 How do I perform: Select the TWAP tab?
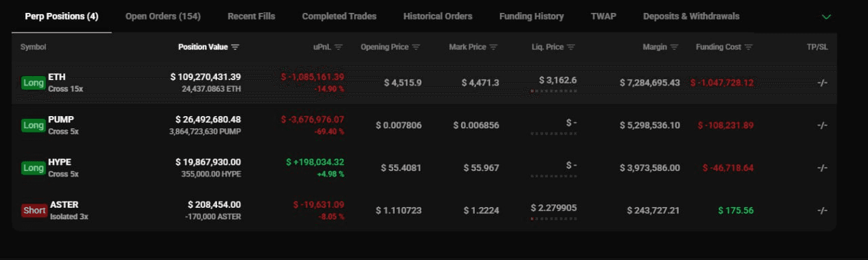(x=604, y=16)
